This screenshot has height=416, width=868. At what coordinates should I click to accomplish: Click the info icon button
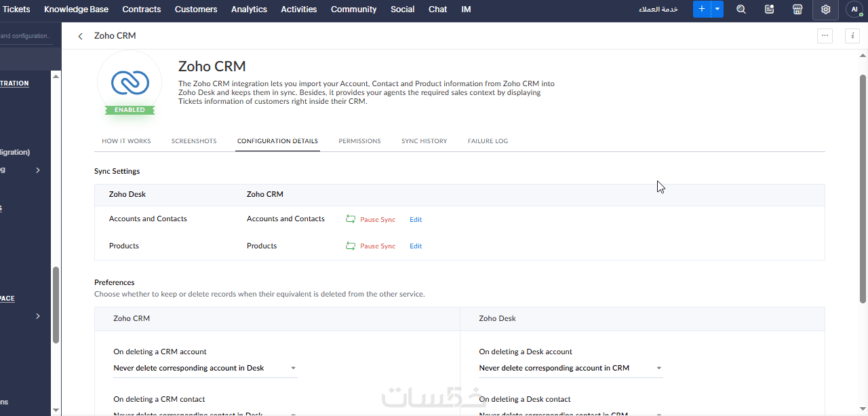click(852, 36)
